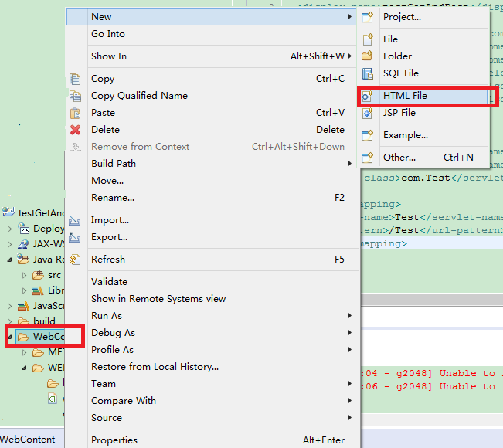Choose Validate from context menu

click(212, 282)
